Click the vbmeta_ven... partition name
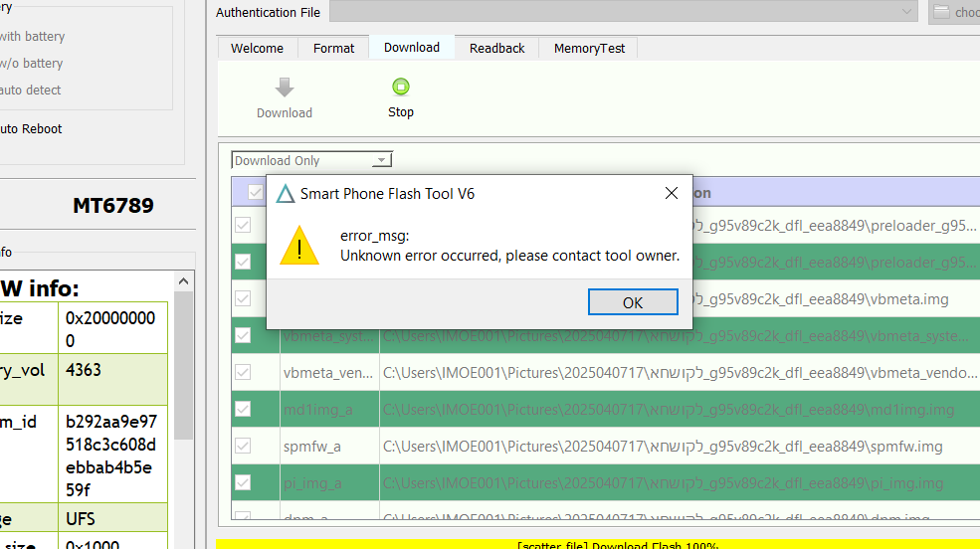 327,373
